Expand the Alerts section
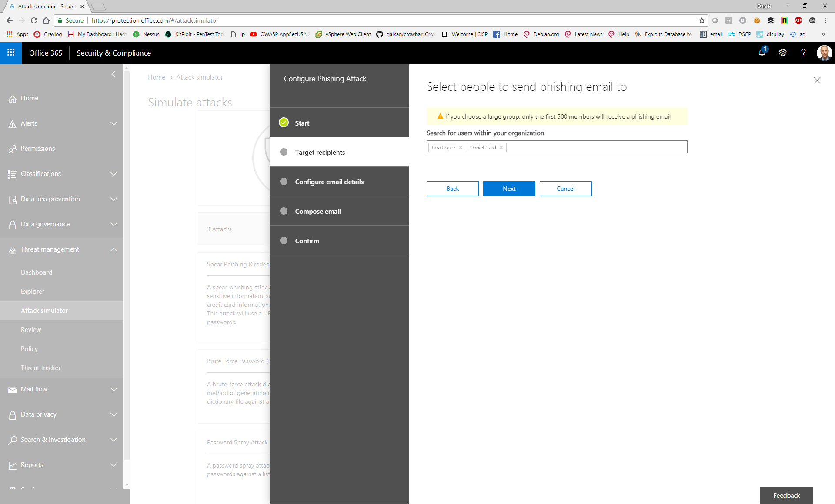Viewport: 835px width, 504px height. point(114,123)
